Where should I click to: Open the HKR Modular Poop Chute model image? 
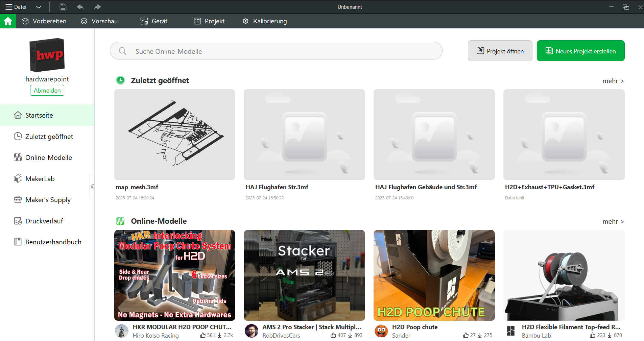[175, 275]
